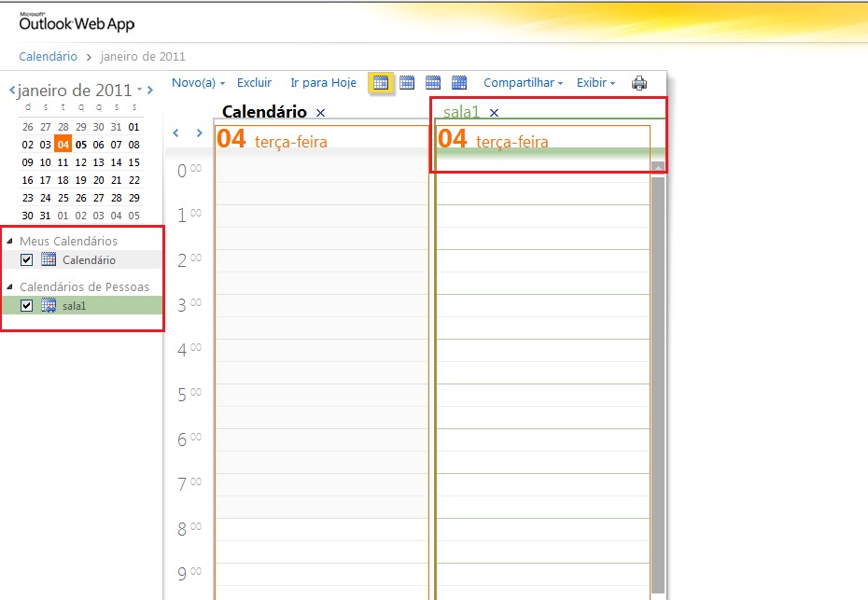The width and height of the screenshot is (868, 600).
Task: Close the sala1 calendar column
Action: tap(495, 113)
